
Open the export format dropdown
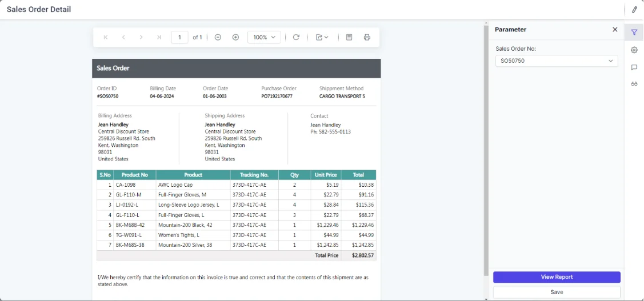click(322, 37)
